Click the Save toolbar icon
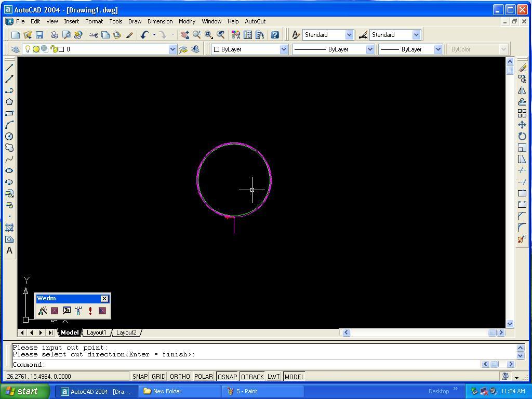Image resolution: width=532 pixels, height=399 pixels. point(39,35)
